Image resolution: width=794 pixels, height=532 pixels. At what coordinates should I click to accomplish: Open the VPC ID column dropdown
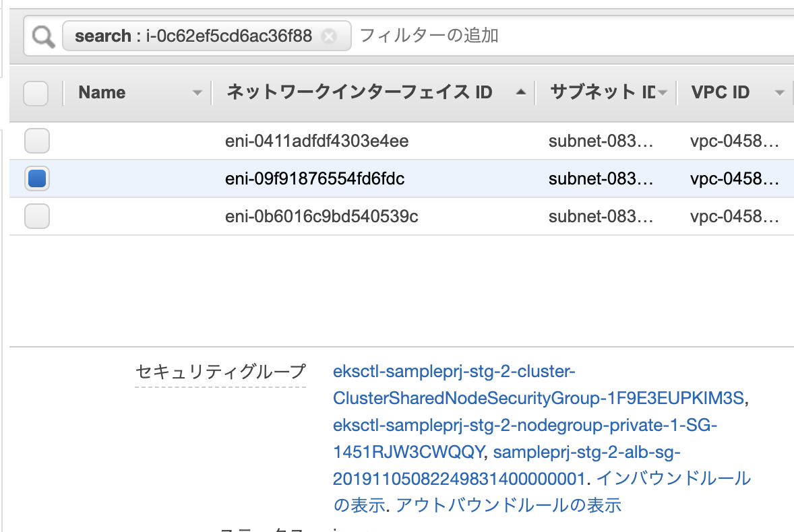779,92
